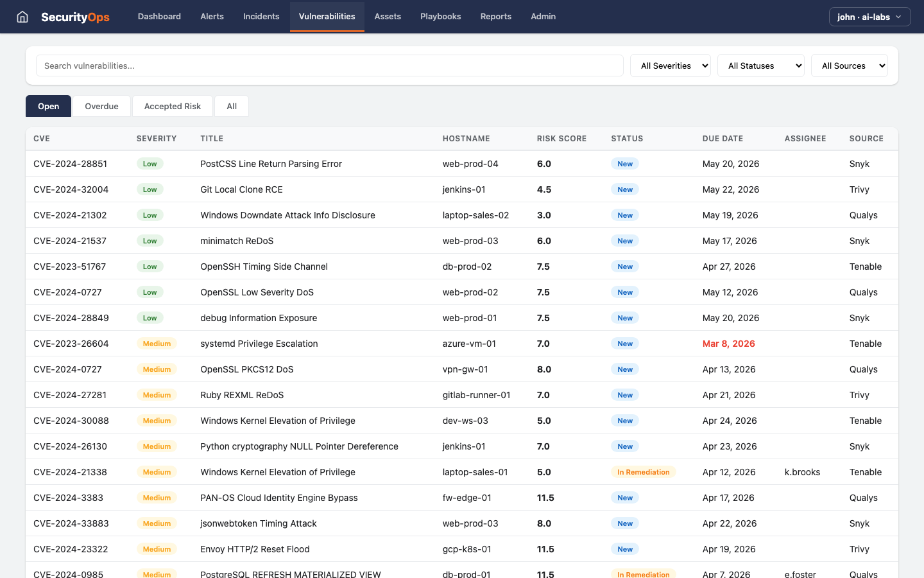Click the search vulnerabilities input field
The height and width of the screenshot is (578, 924).
(329, 66)
